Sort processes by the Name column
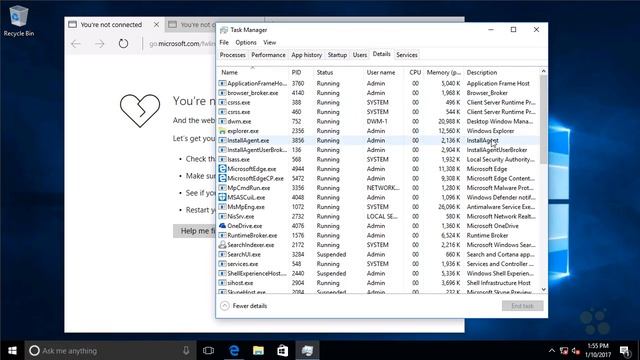 [253, 72]
